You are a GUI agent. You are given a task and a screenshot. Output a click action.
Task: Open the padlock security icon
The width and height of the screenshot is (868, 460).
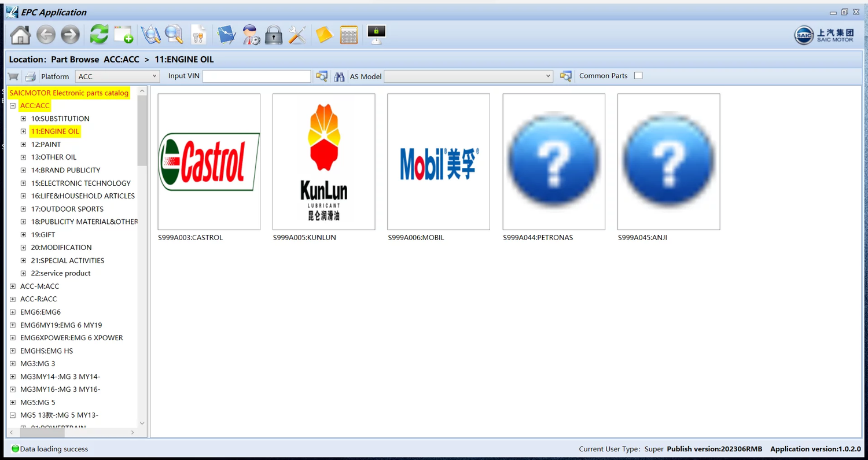(x=273, y=35)
